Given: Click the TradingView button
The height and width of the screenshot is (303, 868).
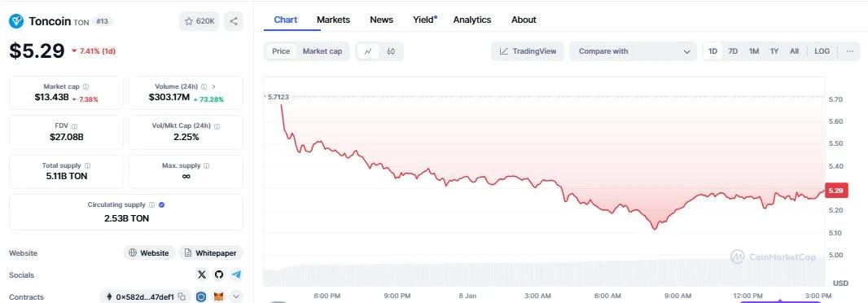Looking at the screenshot, I should click(x=528, y=51).
